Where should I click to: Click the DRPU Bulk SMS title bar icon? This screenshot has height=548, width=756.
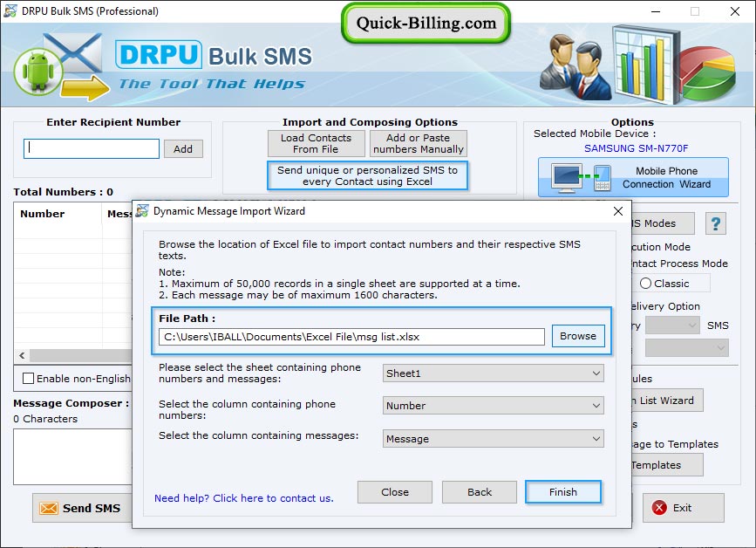10,10
